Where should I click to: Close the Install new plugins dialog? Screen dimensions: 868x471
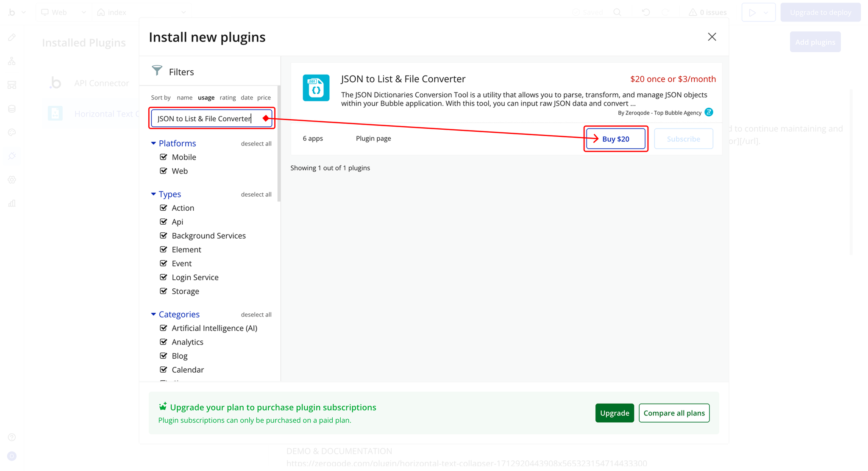[712, 37]
